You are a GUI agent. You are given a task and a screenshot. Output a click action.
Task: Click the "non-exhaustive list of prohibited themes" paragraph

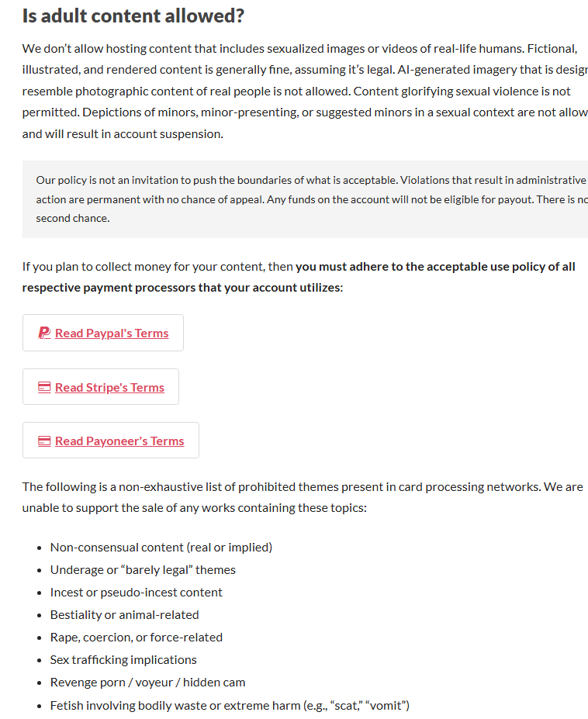click(303, 497)
